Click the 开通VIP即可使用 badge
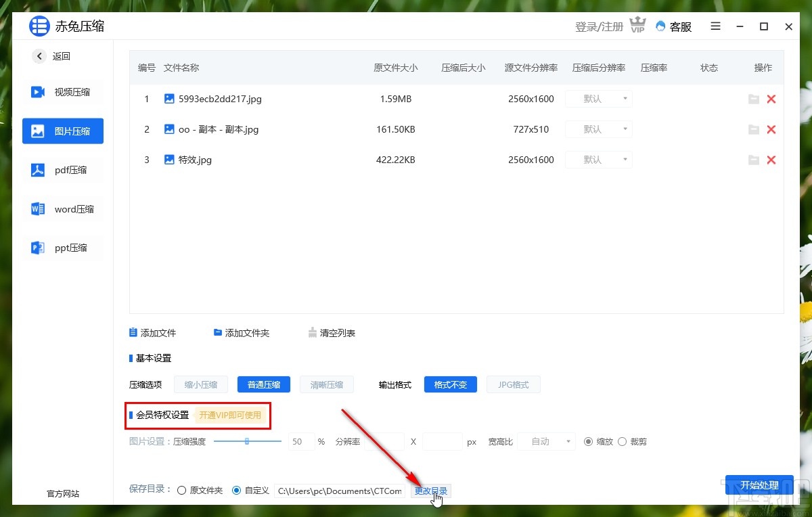 [230, 415]
